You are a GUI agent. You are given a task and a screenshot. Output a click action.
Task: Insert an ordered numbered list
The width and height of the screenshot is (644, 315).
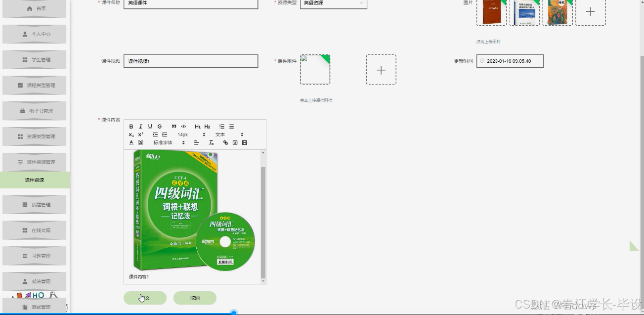coord(222,127)
